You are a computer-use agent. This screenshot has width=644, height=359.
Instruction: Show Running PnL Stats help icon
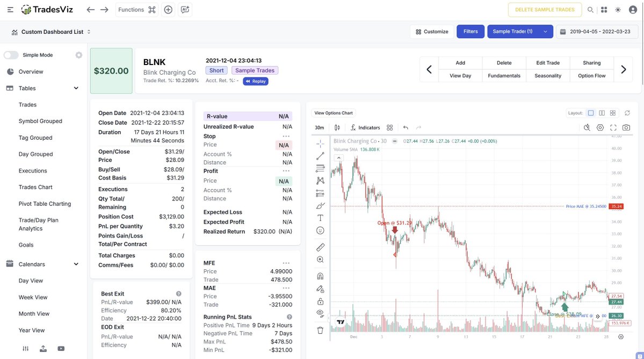point(289,317)
